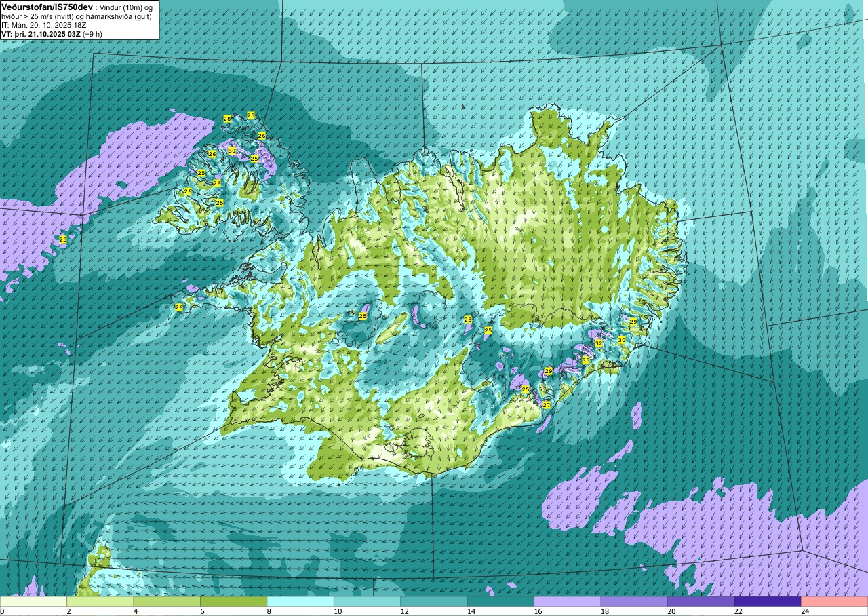
Task: Click the 'VT: þri. 21.10.2025 03Z' line
Action: pos(52,34)
